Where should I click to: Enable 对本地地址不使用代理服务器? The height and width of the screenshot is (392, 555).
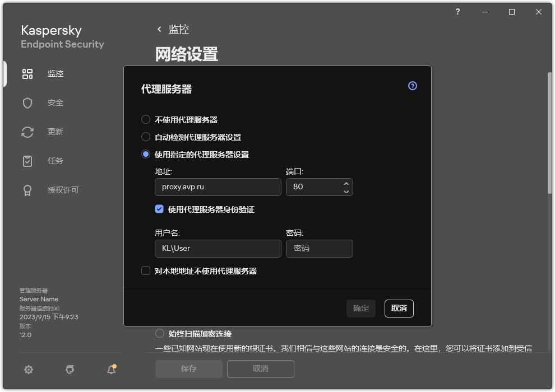click(x=146, y=270)
